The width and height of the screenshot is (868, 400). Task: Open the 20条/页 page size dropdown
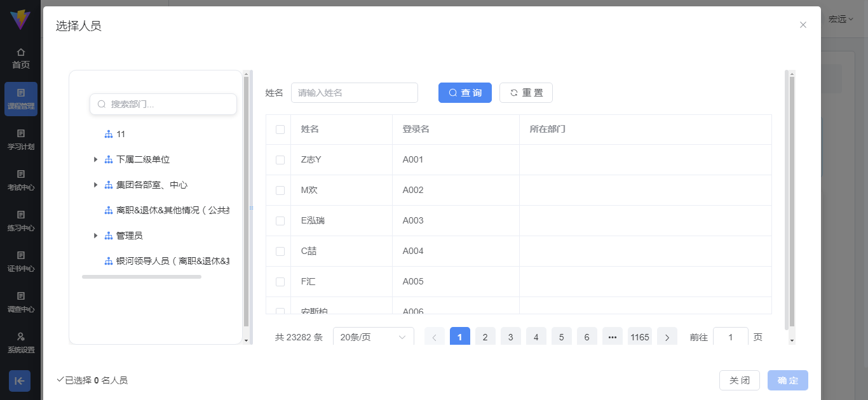pyautogui.click(x=373, y=336)
